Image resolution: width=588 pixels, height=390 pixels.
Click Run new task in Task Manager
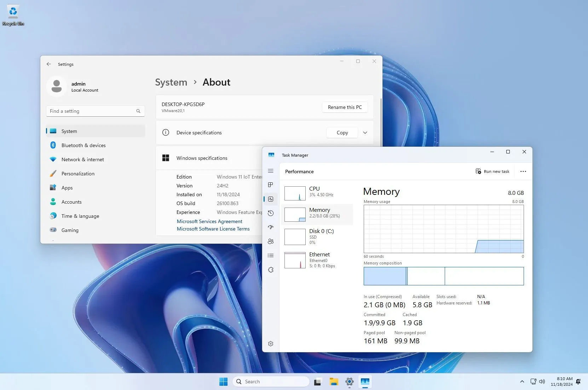click(492, 171)
